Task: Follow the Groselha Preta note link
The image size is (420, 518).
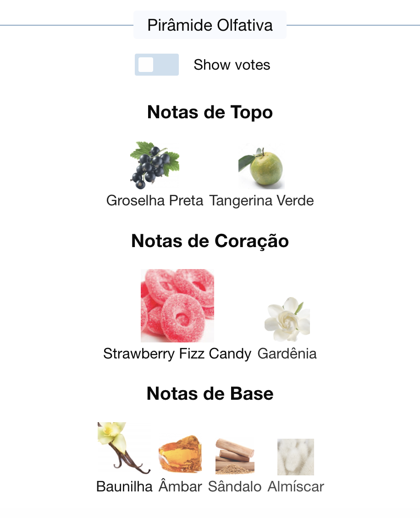Action: tap(155, 200)
